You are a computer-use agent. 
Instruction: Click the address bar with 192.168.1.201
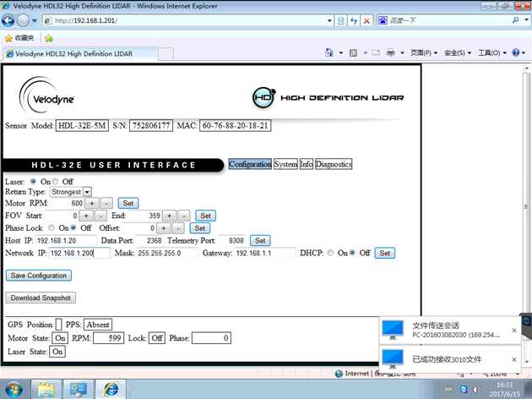tap(185, 20)
